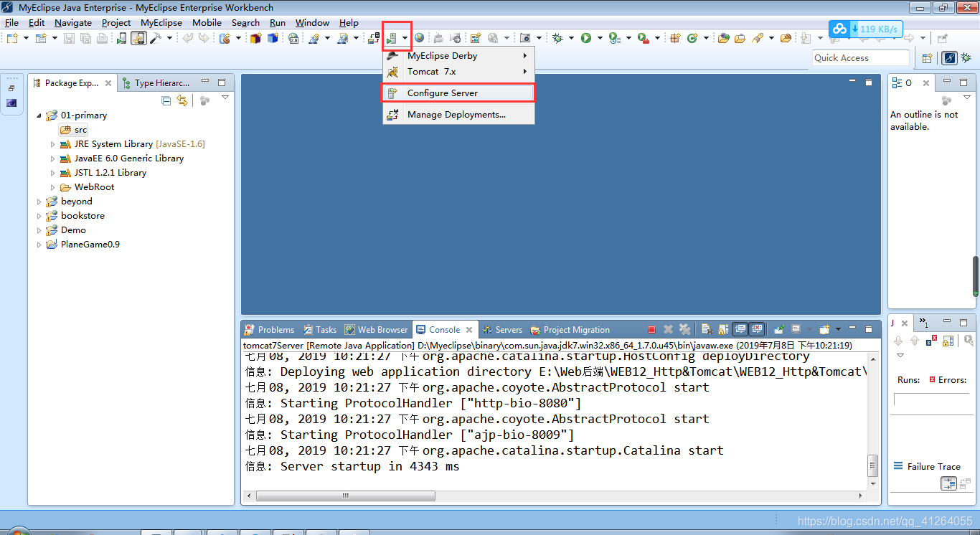Open dropdown arrow next to server run icon
This screenshot has width=980, height=535.
click(405, 38)
